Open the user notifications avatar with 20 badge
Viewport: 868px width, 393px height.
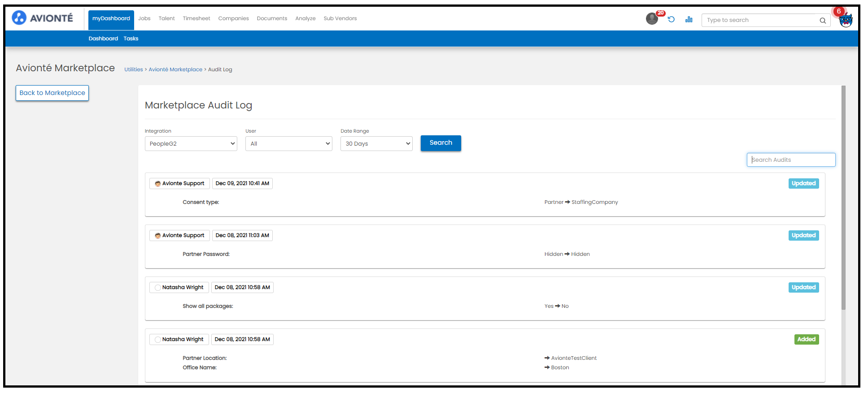pyautogui.click(x=652, y=19)
